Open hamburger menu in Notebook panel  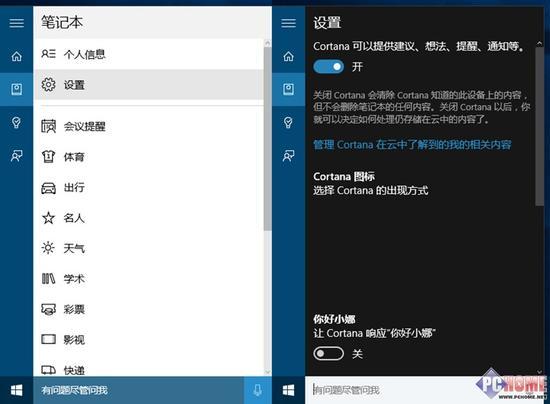[x=16, y=23]
